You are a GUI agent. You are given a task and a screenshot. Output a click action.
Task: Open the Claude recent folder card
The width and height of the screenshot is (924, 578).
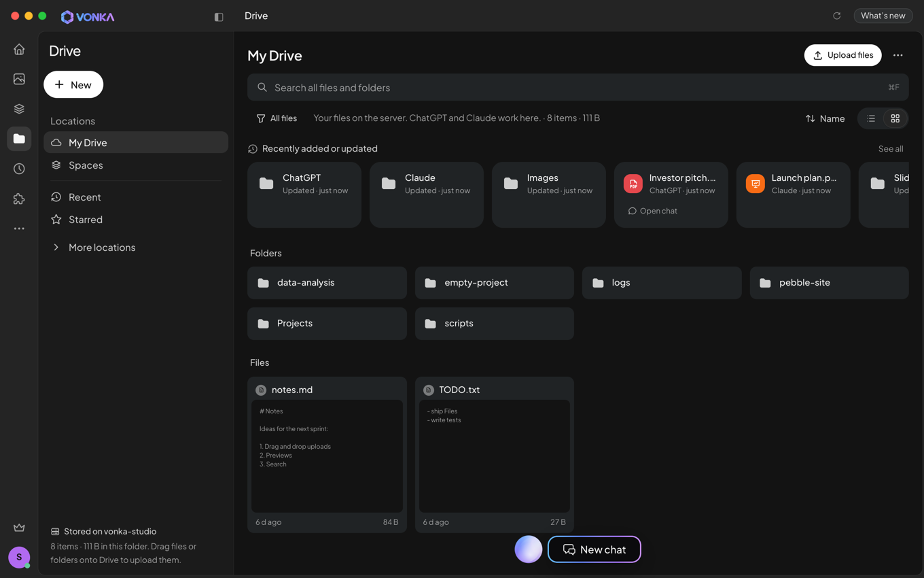(x=427, y=194)
